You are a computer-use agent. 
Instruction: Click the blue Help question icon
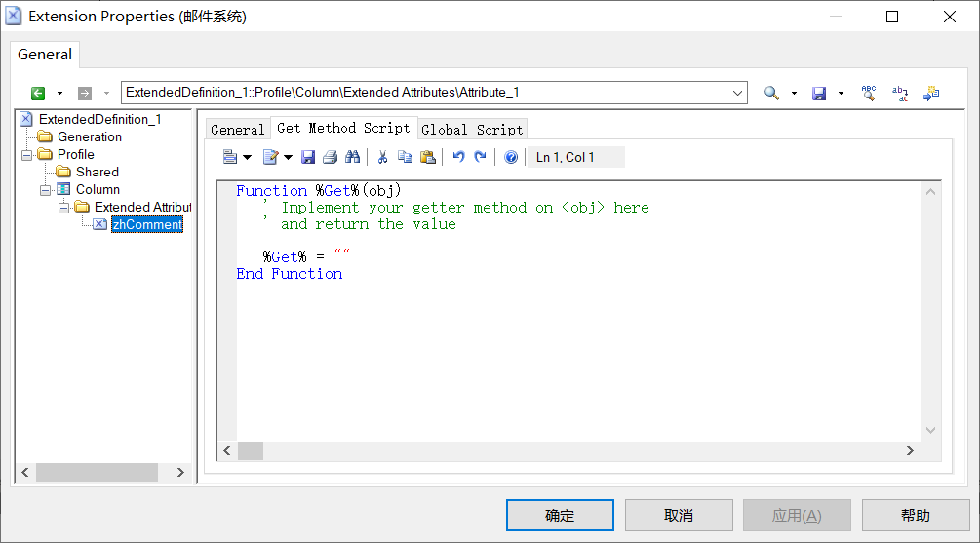click(511, 157)
